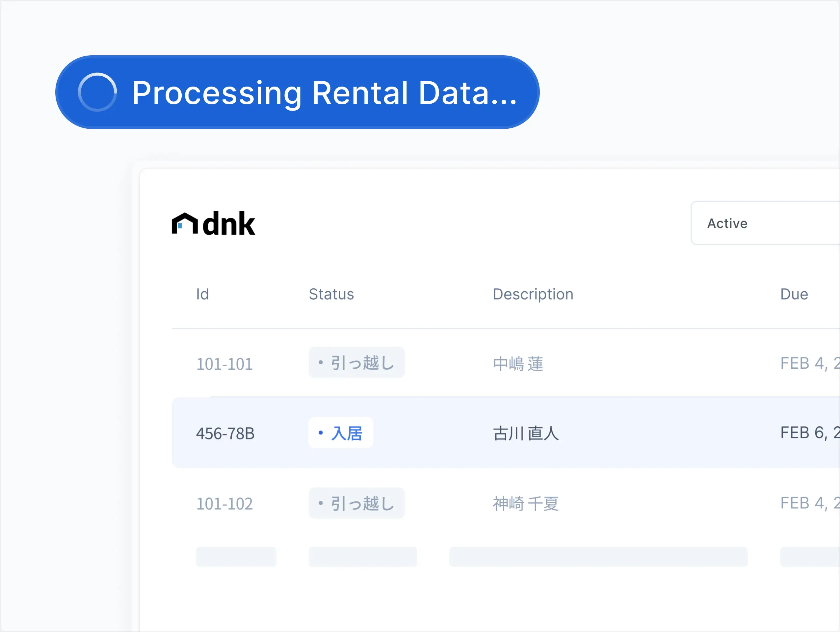Click the FEB 6 due date
This screenshot has height=632, width=840.
(808, 433)
